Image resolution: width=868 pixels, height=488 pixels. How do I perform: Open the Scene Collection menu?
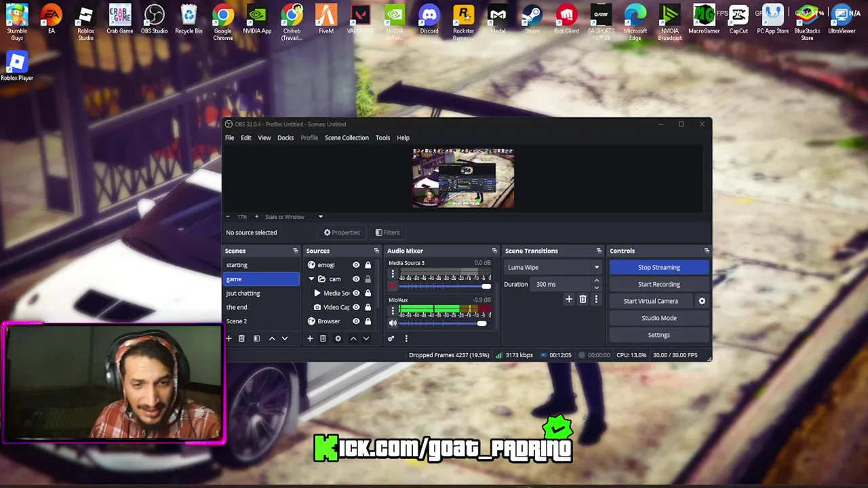pyautogui.click(x=347, y=138)
